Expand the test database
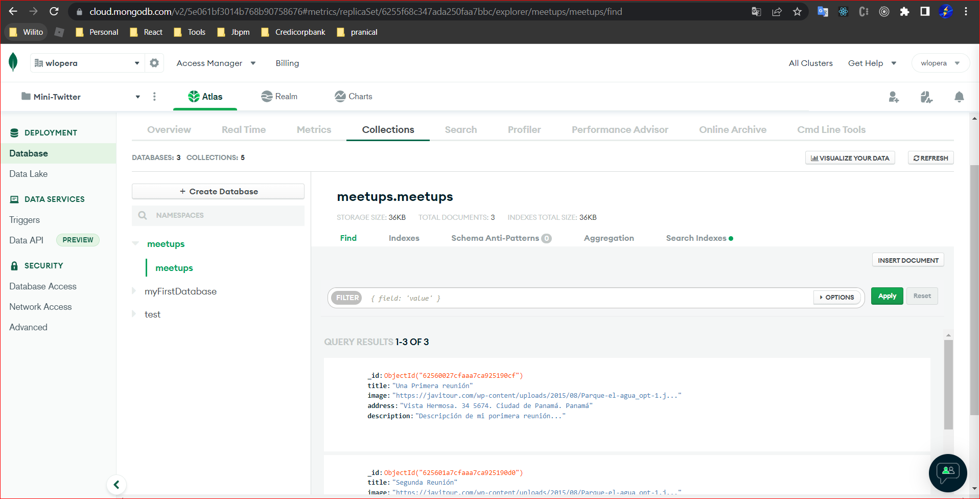Screen dimensions: 980x499 [134, 314]
